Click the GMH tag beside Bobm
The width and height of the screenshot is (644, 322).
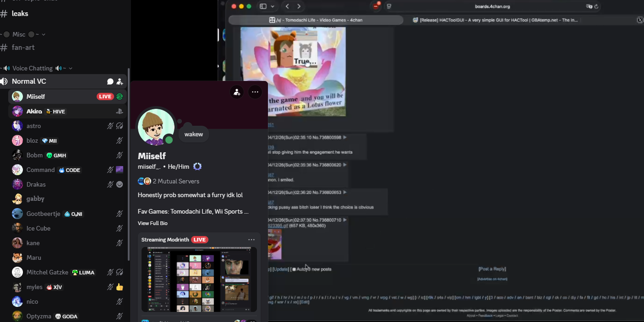[x=56, y=155]
